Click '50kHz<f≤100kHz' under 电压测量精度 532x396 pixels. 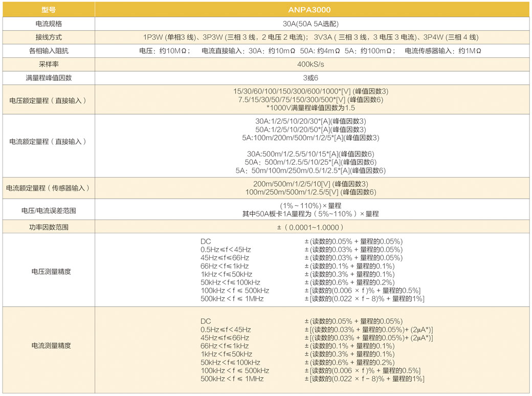point(230,282)
